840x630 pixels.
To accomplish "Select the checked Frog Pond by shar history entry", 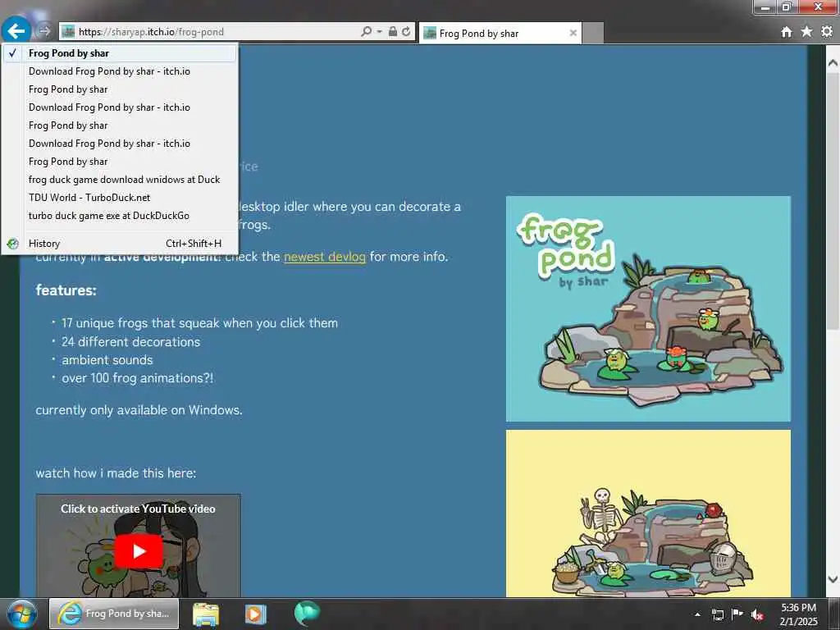I will tap(120, 53).
